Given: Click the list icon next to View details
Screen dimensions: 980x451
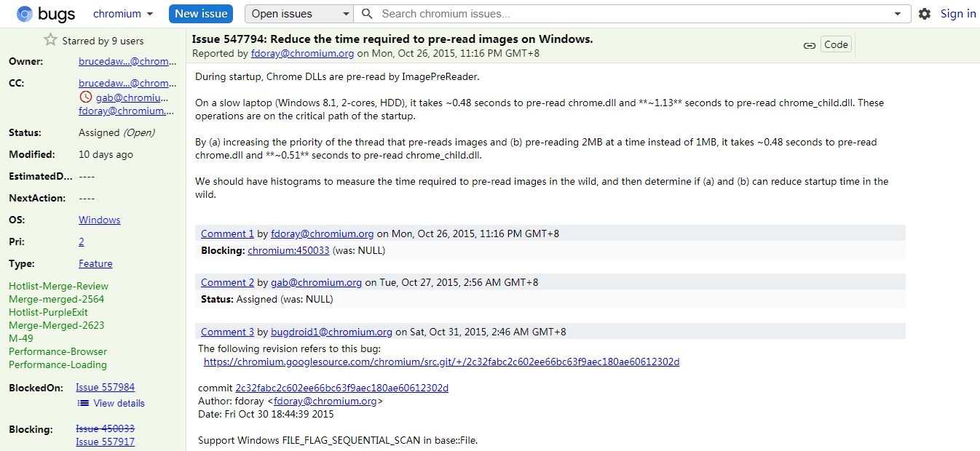Looking at the screenshot, I should point(84,403).
